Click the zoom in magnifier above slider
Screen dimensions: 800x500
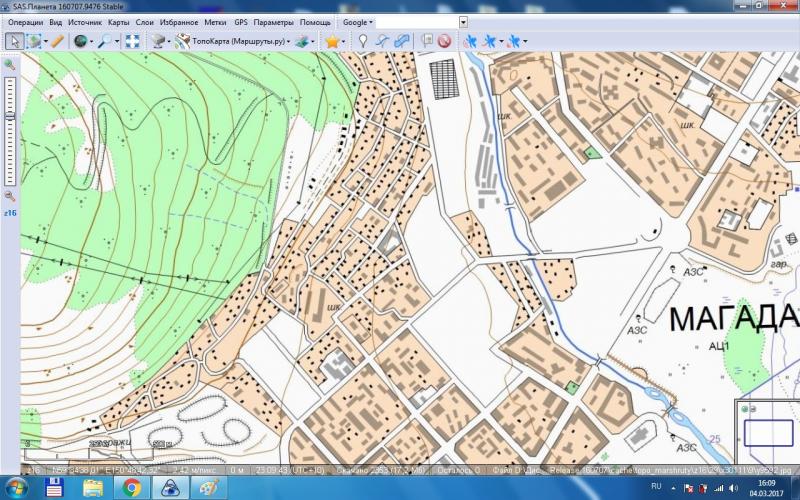click(10, 65)
